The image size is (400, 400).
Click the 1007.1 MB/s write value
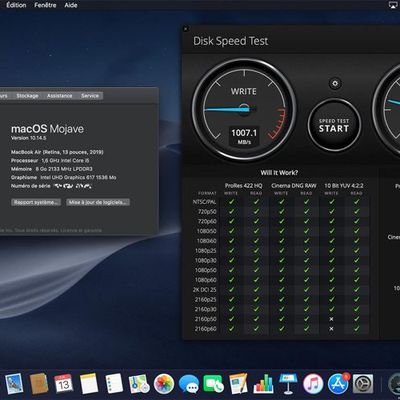tap(244, 136)
